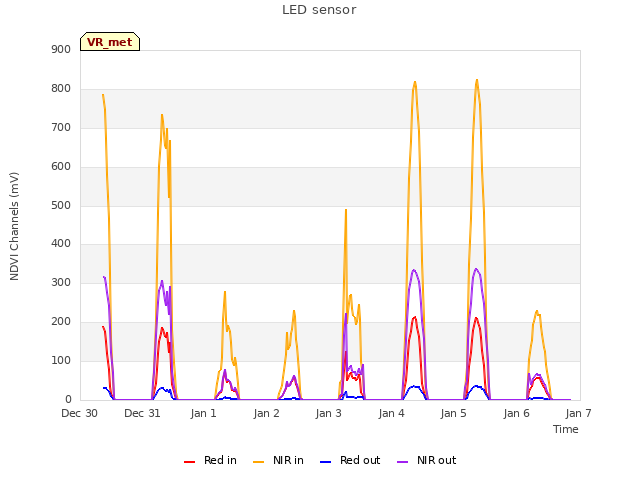Screen dimensions: 640x480
Task: Click the 600 y-axis label
Action: (x=61, y=167)
